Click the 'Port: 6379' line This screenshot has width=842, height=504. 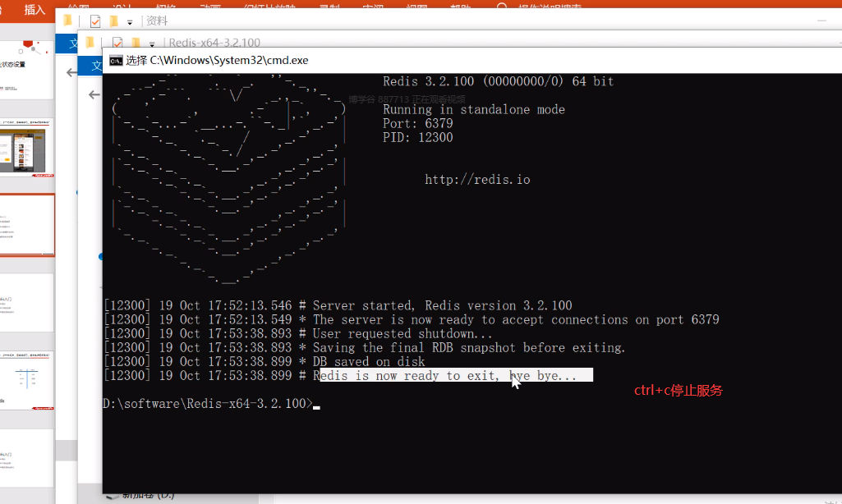pyautogui.click(x=418, y=123)
